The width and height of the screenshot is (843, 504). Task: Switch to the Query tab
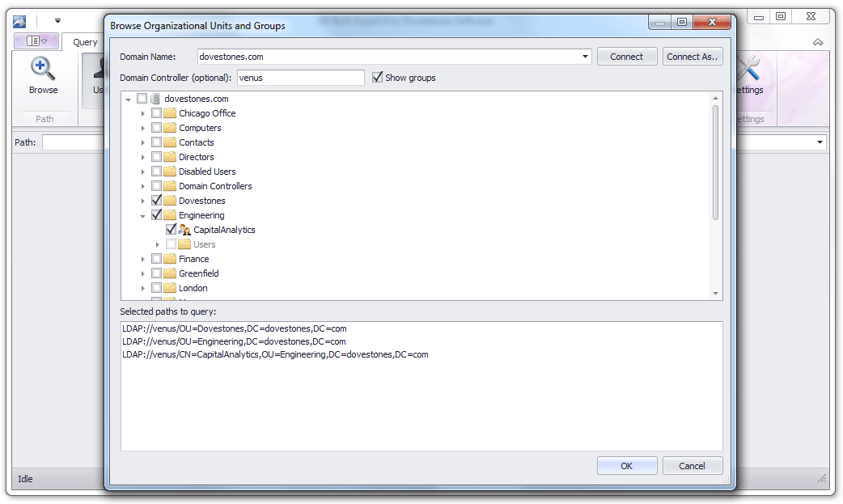(x=84, y=41)
